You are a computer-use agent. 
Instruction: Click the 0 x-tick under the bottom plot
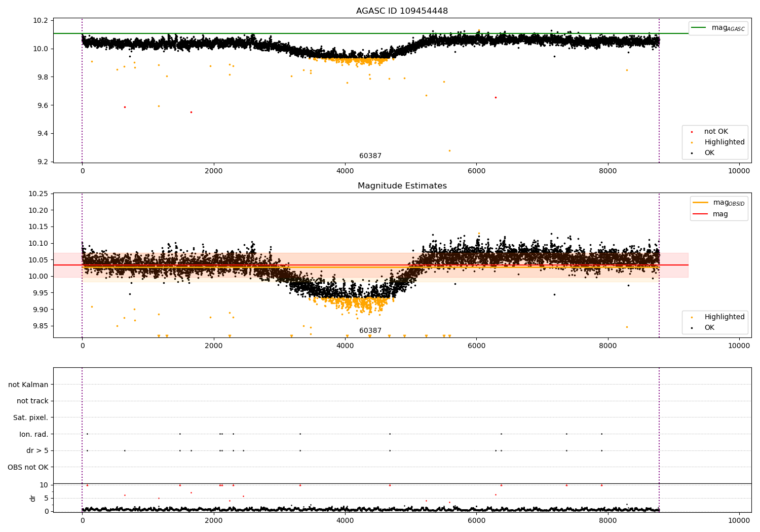point(83,520)
